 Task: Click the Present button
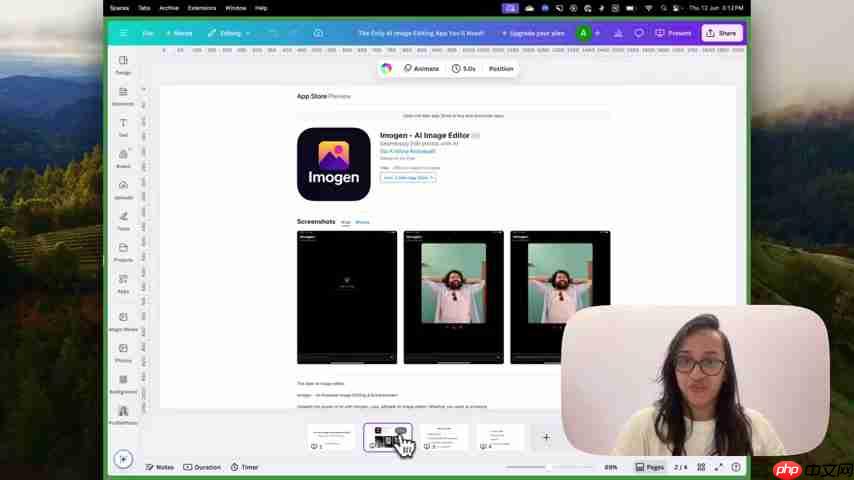pyautogui.click(x=673, y=33)
